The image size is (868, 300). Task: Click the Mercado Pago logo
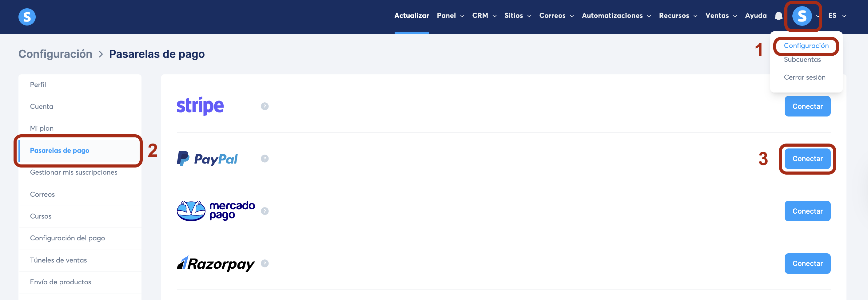(216, 211)
